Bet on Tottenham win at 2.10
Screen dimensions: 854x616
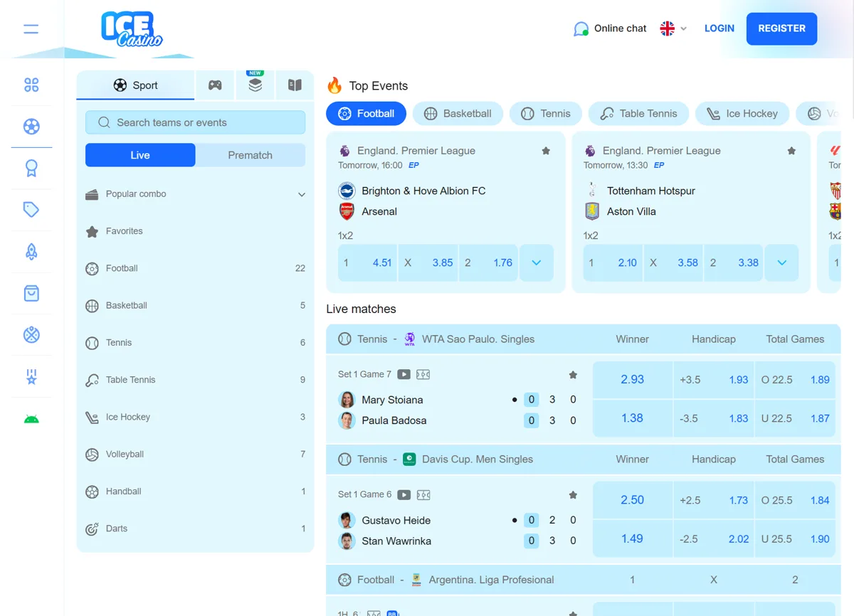coord(613,262)
